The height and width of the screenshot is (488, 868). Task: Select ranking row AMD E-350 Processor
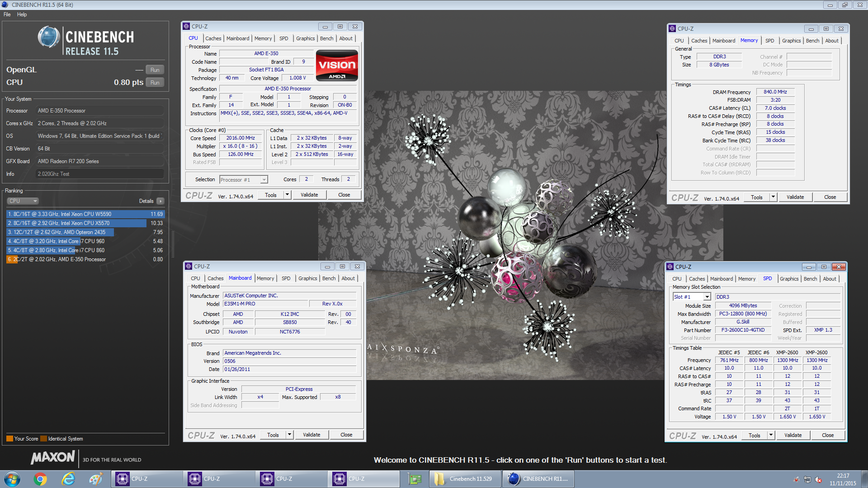coord(85,259)
